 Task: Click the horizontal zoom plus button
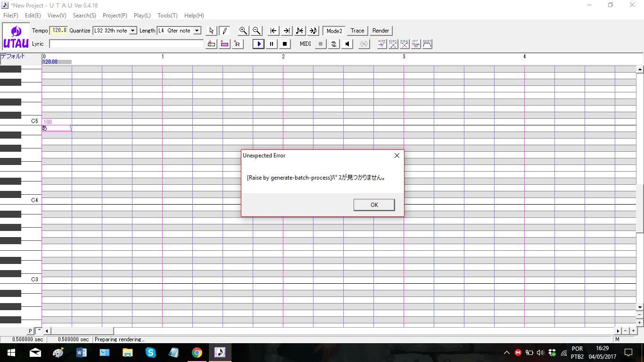pyautogui.click(x=633, y=331)
